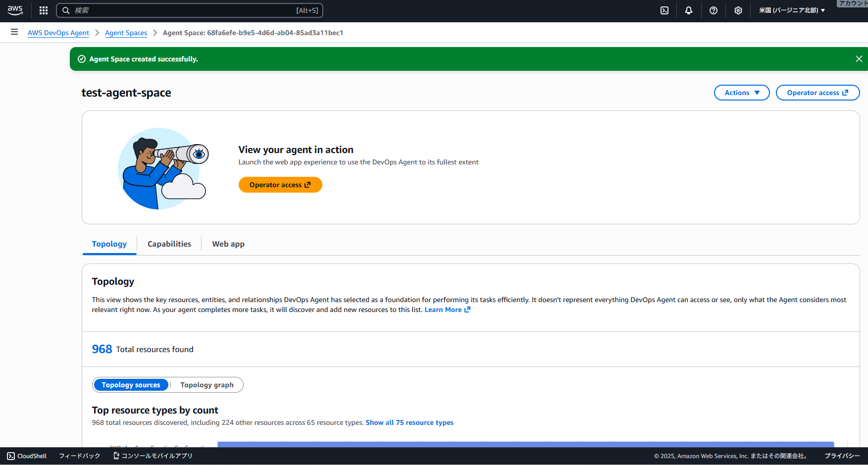Image resolution: width=868 pixels, height=465 pixels.
Task: Switch to the Web app tab
Action: [228, 244]
